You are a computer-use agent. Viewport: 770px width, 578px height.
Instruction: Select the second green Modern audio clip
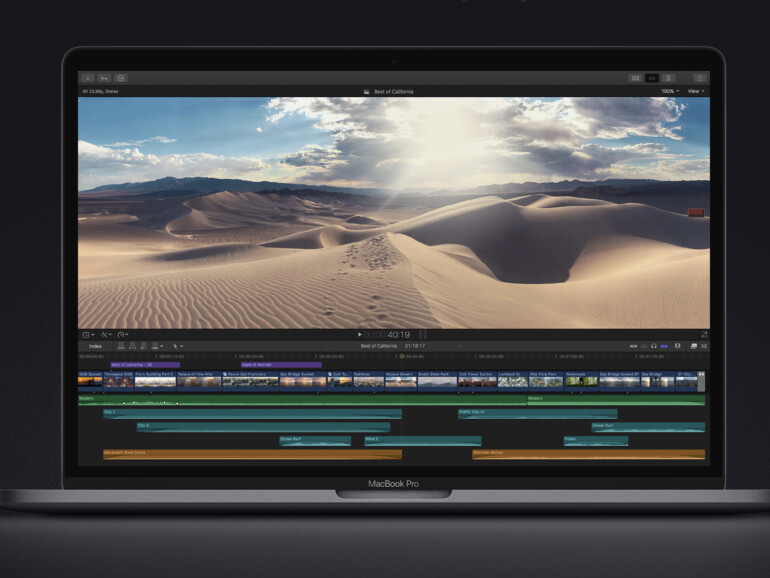[616, 401]
